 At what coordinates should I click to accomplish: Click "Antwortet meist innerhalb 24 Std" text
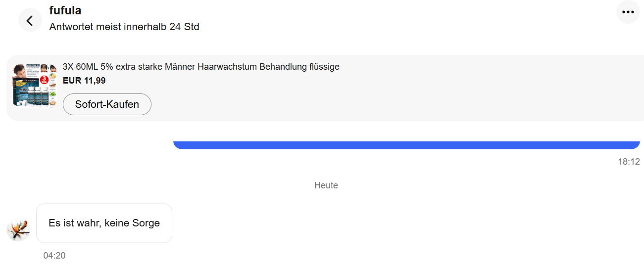[124, 27]
